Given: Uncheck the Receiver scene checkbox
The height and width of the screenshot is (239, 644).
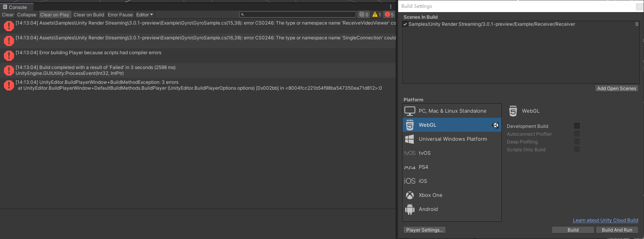Looking at the screenshot, I should pyautogui.click(x=406, y=24).
